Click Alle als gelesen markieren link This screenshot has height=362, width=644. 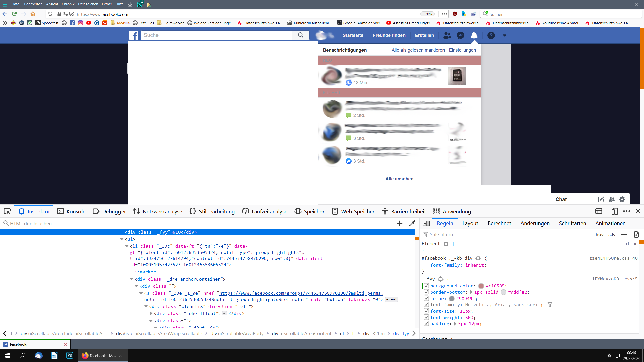pos(418,50)
